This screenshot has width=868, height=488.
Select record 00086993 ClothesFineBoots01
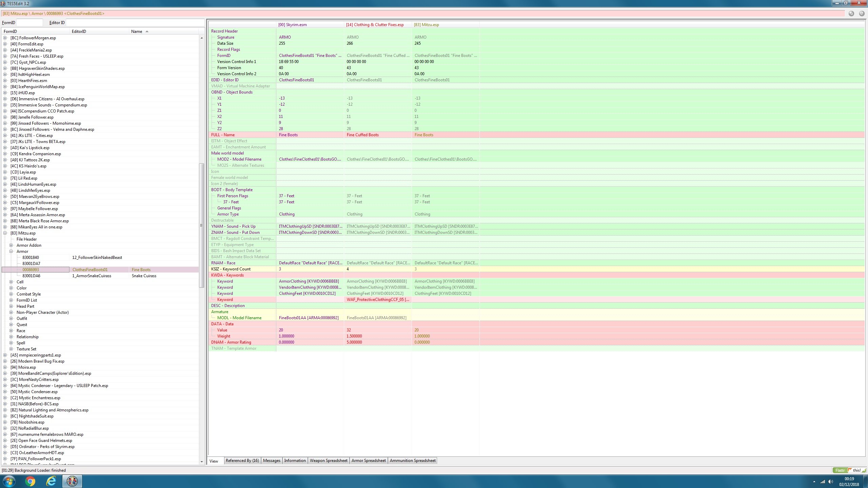click(100, 270)
